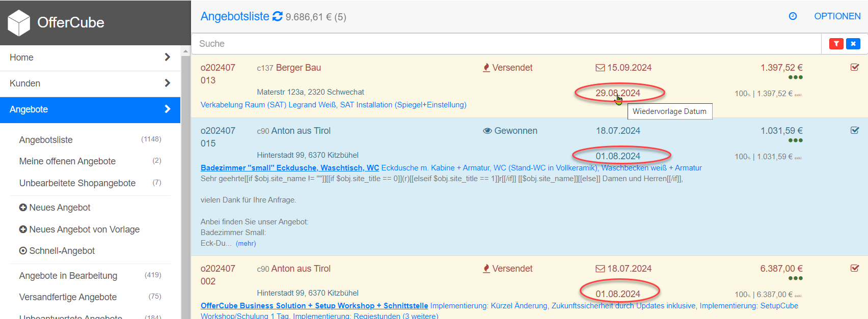Click the sidebar scrollbar up arrow
This screenshot has width=868, height=319.
[x=185, y=51]
